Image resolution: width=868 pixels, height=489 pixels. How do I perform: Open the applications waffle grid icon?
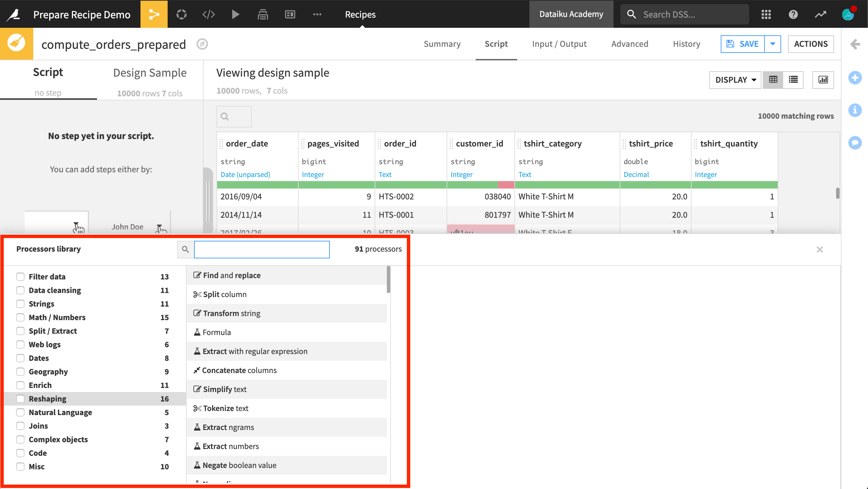pyautogui.click(x=767, y=14)
